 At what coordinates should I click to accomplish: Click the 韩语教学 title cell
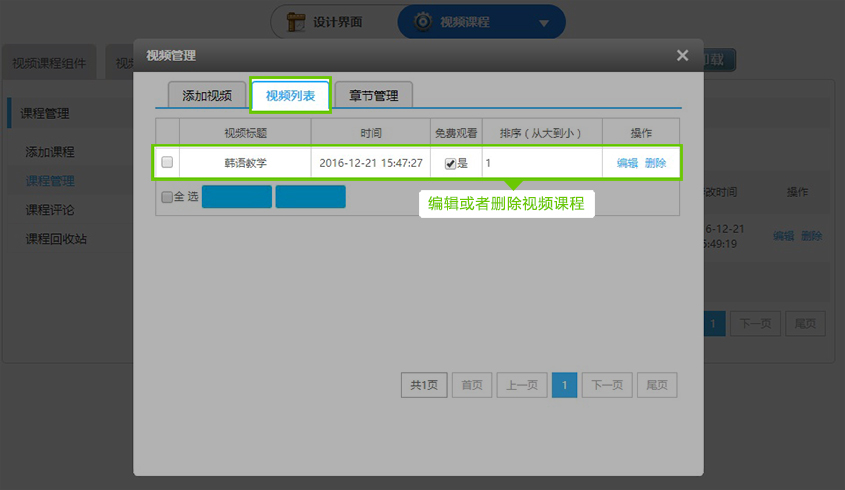coord(245,163)
